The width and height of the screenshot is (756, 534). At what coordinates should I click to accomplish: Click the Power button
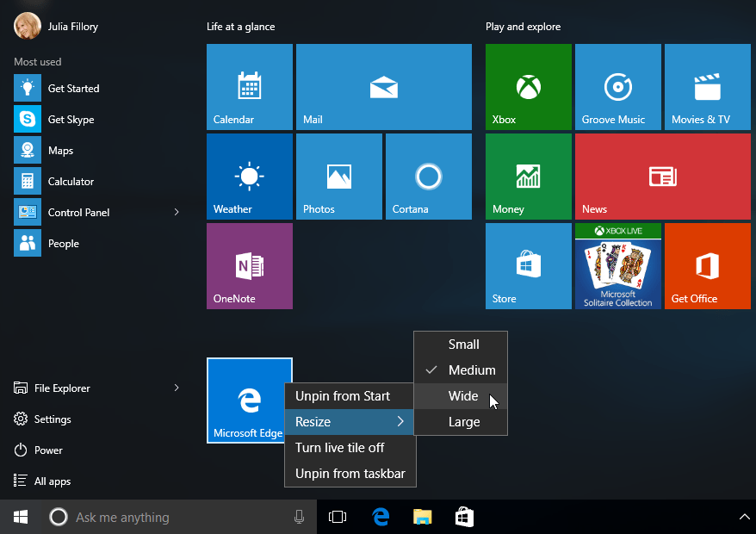[48, 450]
